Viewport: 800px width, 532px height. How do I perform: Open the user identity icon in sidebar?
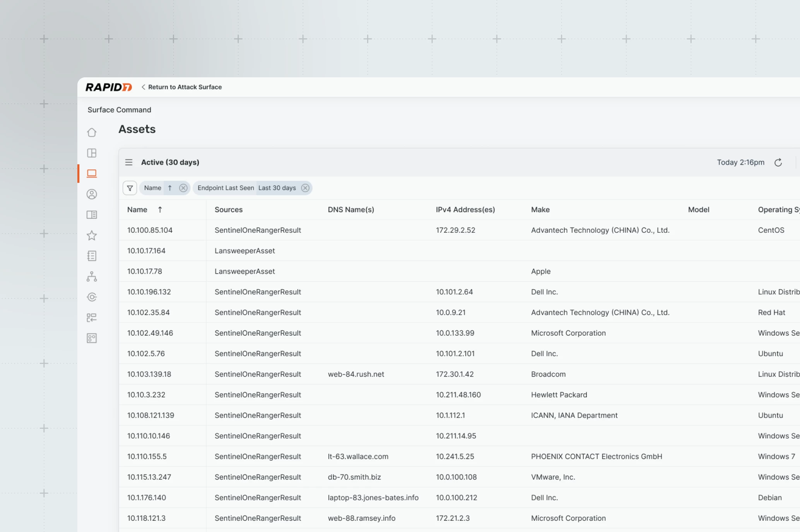coord(92,194)
